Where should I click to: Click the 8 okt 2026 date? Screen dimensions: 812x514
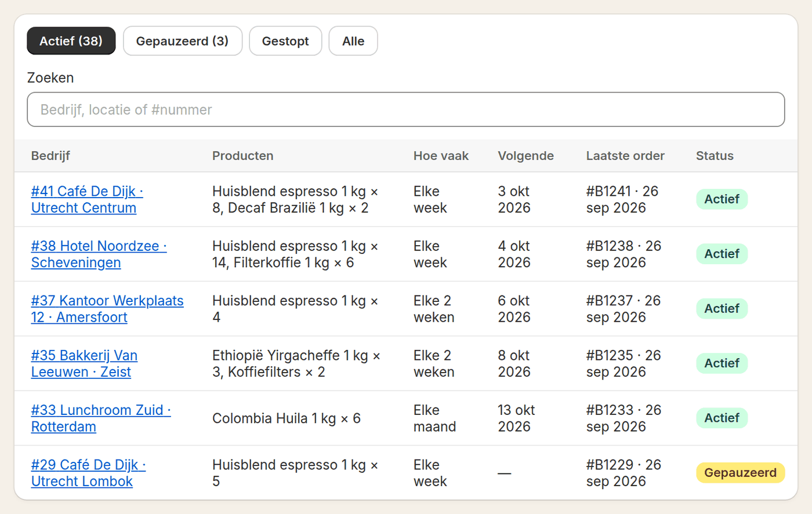coord(514,363)
